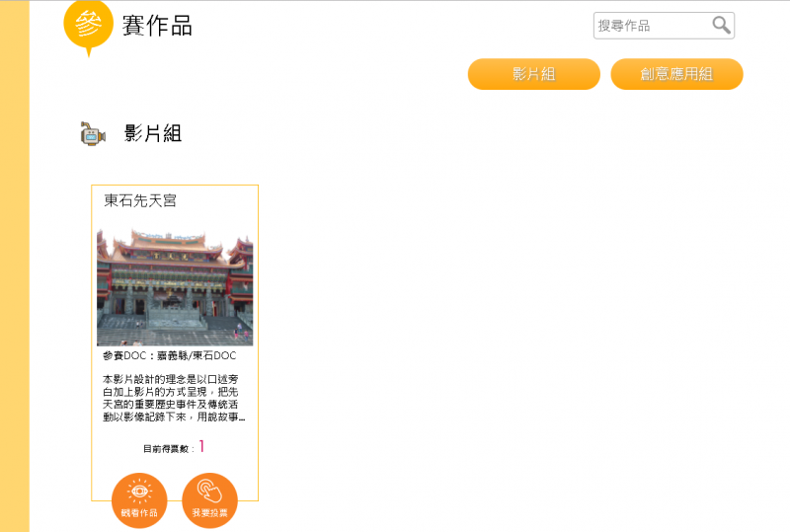790x532 pixels.
Task: Open the temple photo thumbnail
Action: tap(175, 287)
